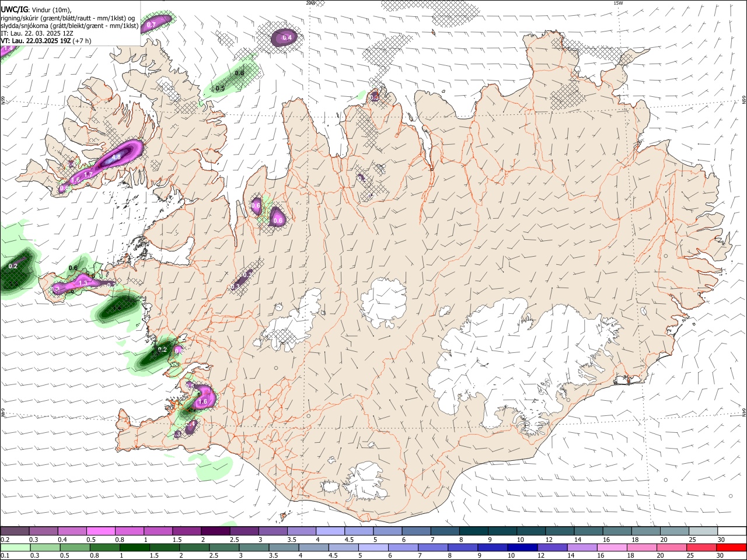Click the 15W longitude label
The image size is (747, 560).
coord(617,3)
